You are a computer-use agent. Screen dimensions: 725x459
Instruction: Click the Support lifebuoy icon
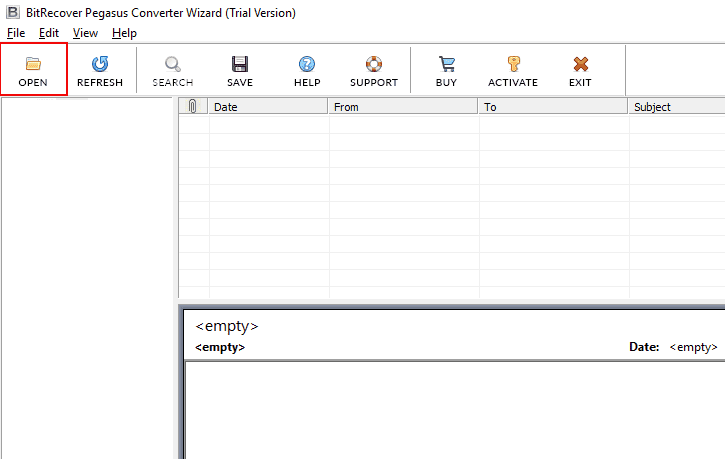coord(374,64)
